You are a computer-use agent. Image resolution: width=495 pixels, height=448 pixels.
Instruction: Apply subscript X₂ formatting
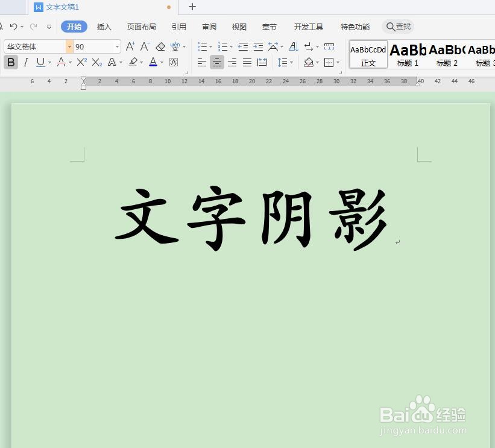97,62
